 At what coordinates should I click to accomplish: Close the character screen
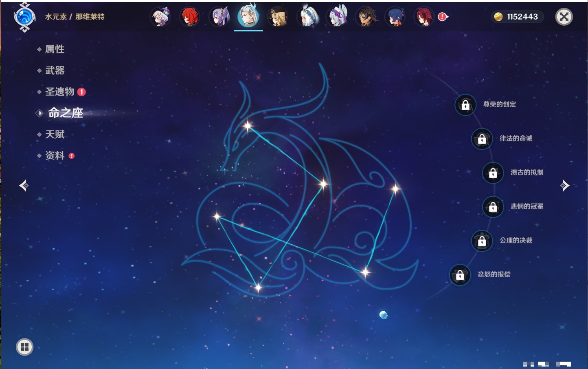tap(564, 17)
